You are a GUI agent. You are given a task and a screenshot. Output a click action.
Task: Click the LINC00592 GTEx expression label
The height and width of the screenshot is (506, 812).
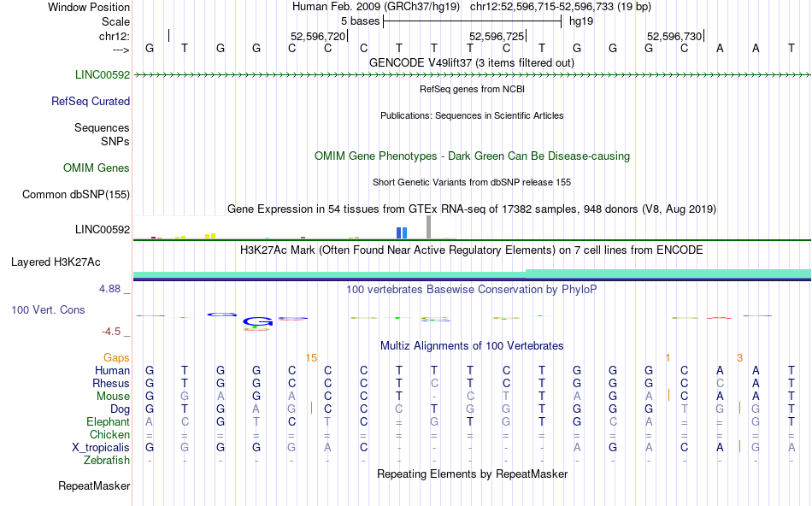tap(102, 229)
